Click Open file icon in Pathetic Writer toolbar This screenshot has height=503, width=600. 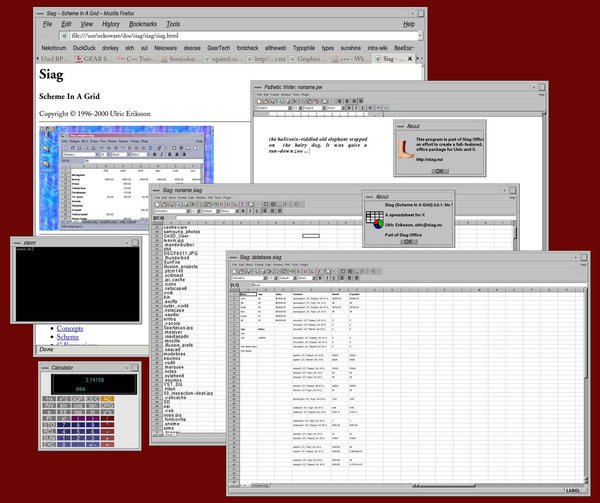(266, 101)
